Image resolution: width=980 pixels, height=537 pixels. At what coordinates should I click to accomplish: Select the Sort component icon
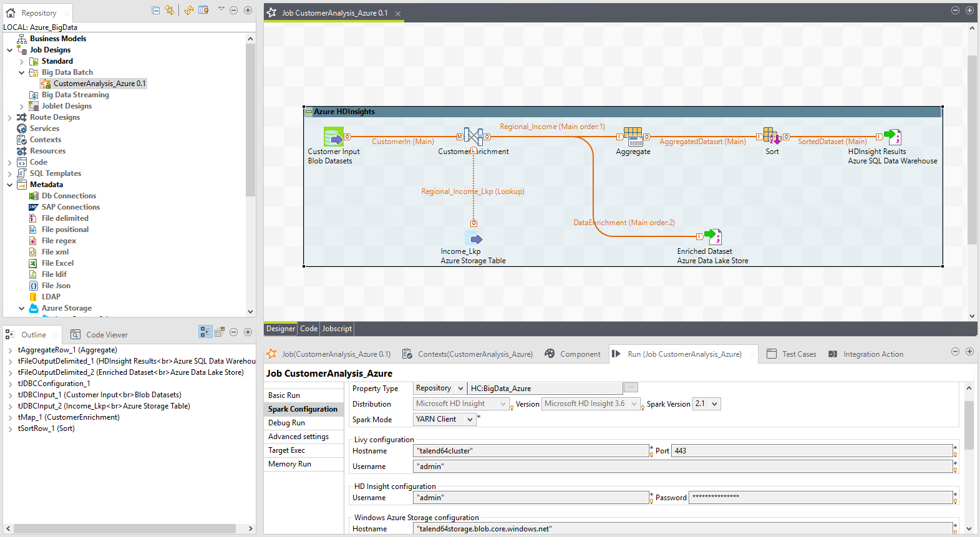(772, 137)
